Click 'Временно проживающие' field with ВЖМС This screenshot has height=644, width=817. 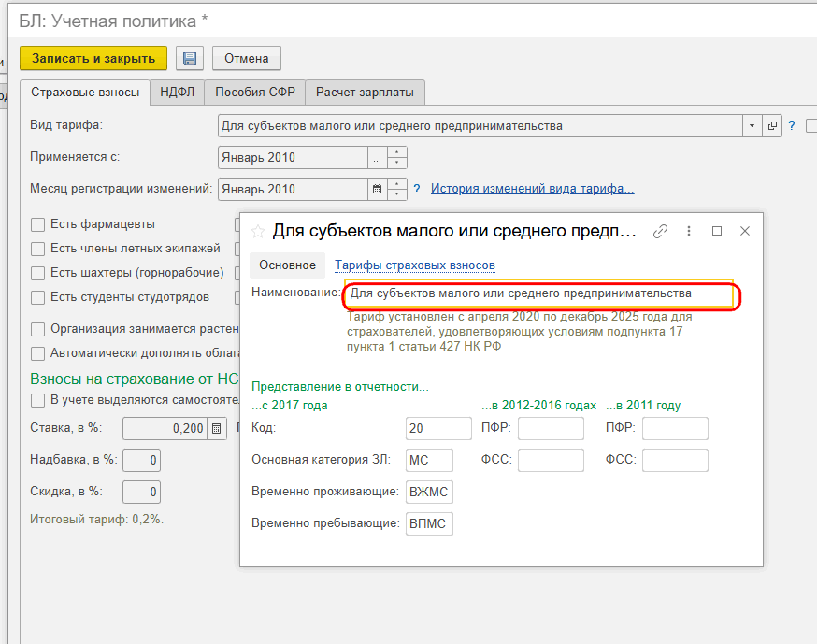[429, 492]
